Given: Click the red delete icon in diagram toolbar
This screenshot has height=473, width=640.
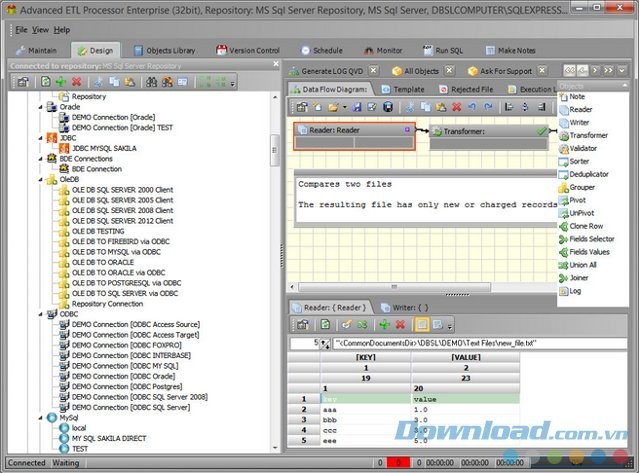Looking at the screenshot, I should pos(456,106).
